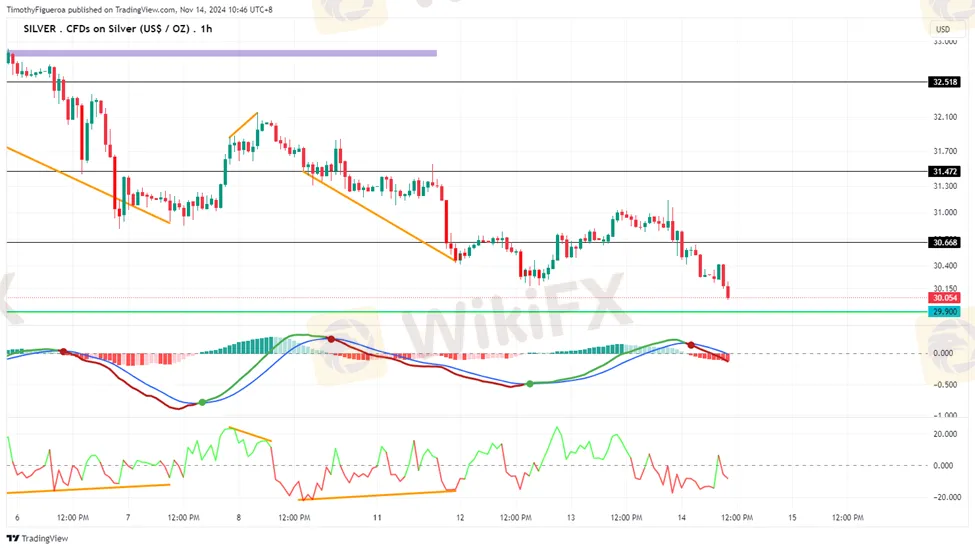The image size is (975, 550).
Task: Click the date label 7 on time axis
Action: [127, 517]
